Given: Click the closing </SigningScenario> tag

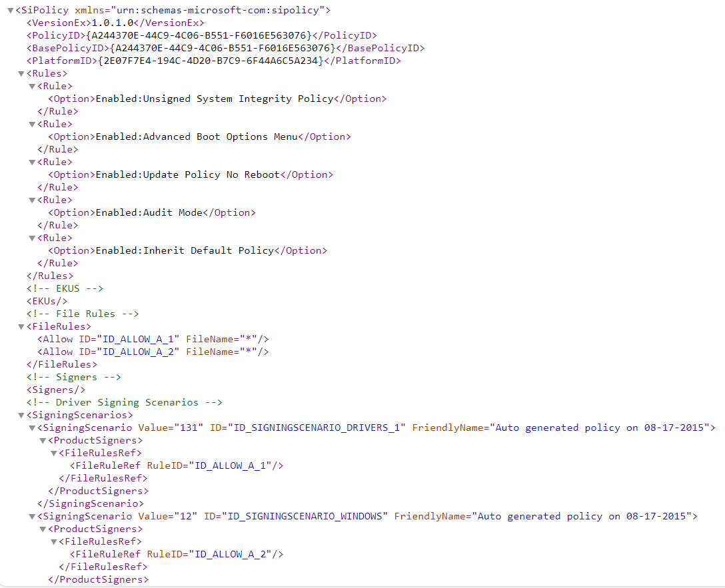Looking at the screenshot, I should 91,503.
